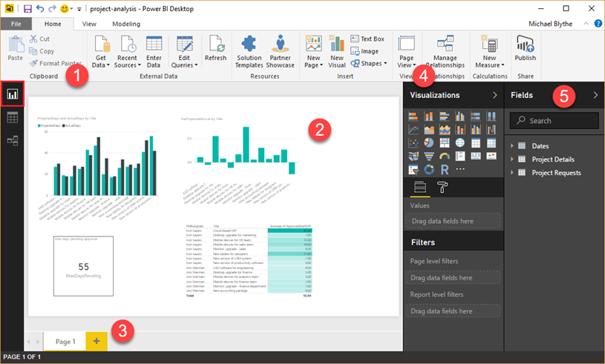
Task: Insert a Treemap visualization
Action: [x=445, y=143]
